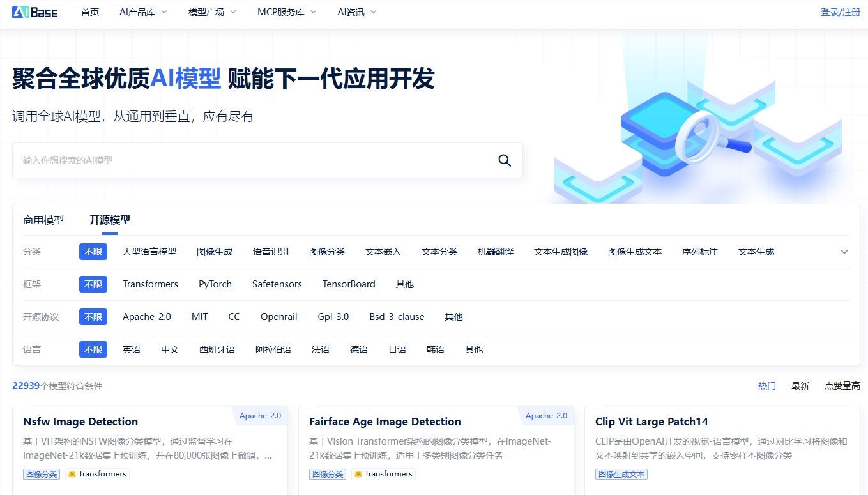Expand the 分类 filter row chevron

tap(844, 252)
